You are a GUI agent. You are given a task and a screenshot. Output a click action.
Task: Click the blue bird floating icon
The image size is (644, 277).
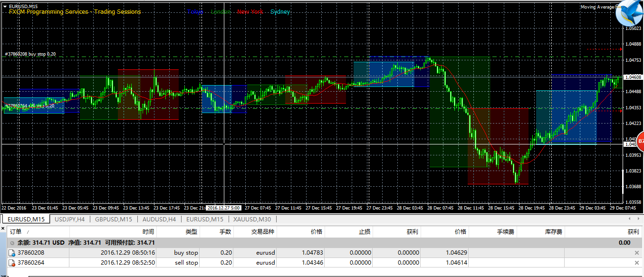tap(630, 13)
